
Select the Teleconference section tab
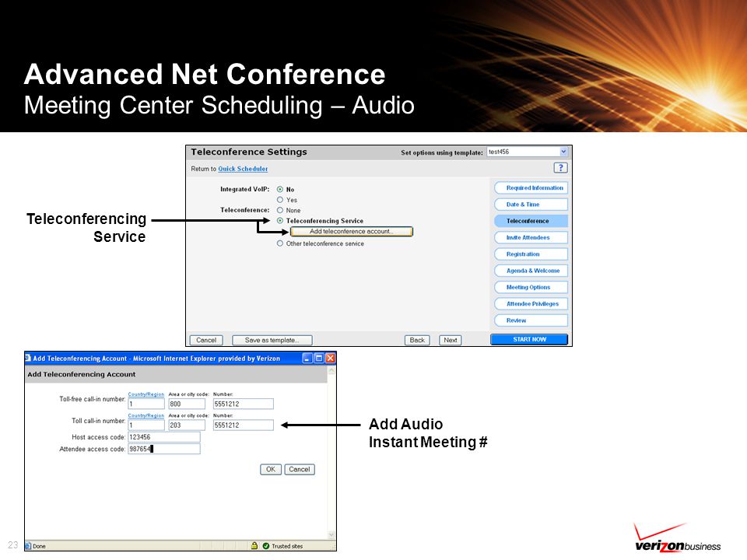(531, 221)
